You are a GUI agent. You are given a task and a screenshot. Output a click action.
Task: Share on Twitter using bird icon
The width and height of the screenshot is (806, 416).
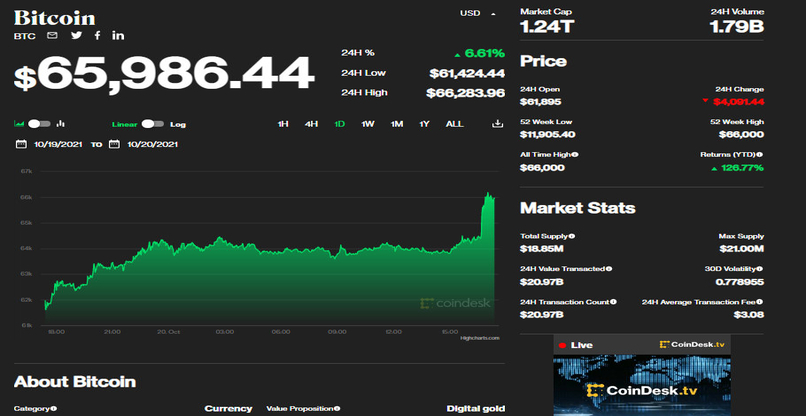(x=76, y=36)
